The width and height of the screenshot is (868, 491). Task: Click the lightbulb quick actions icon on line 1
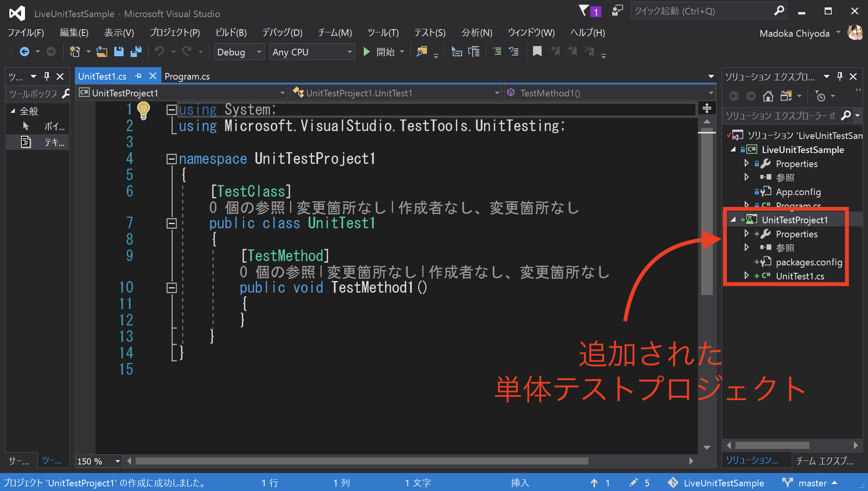(143, 110)
